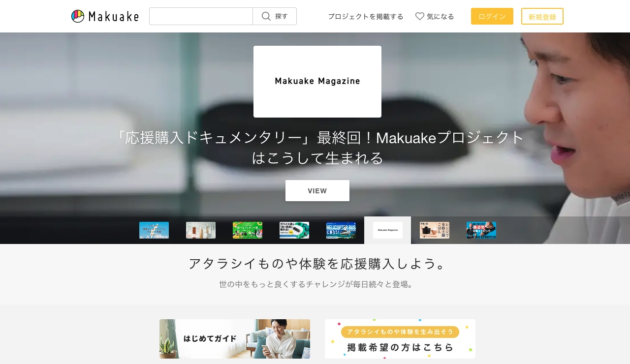Select the 美姿勢 STRETCH slide thumbnail
This screenshot has height=364, width=630.
481,230
